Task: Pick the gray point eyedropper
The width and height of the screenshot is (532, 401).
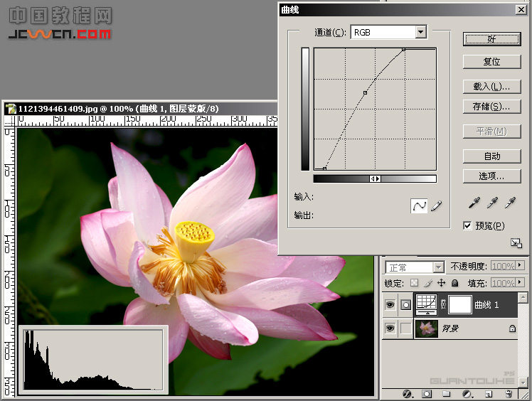Action: [492, 203]
